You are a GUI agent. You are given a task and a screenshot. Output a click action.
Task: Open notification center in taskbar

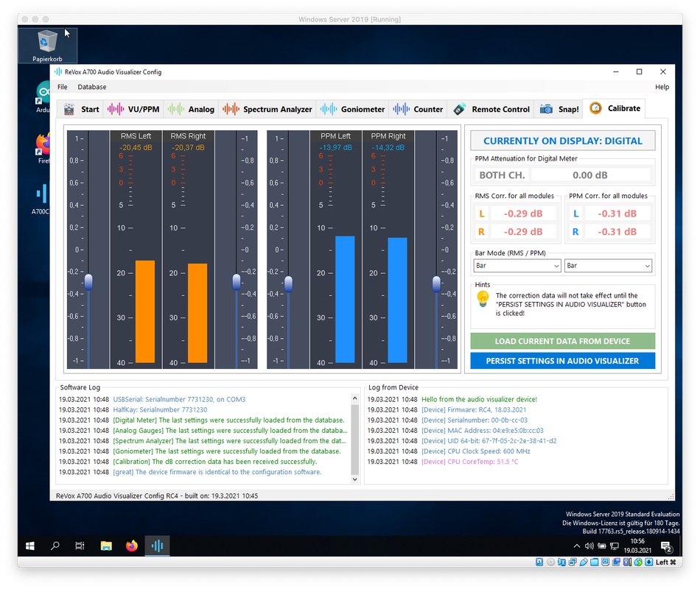666,546
